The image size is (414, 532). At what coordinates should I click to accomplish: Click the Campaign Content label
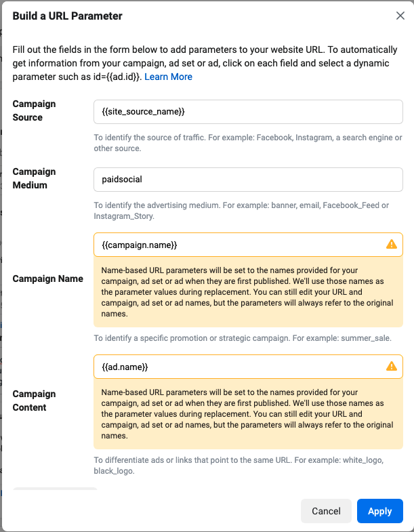point(35,401)
